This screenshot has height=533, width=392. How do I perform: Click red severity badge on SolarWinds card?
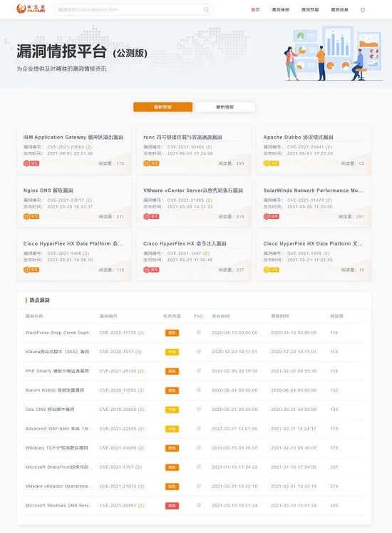(x=271, y=216)
